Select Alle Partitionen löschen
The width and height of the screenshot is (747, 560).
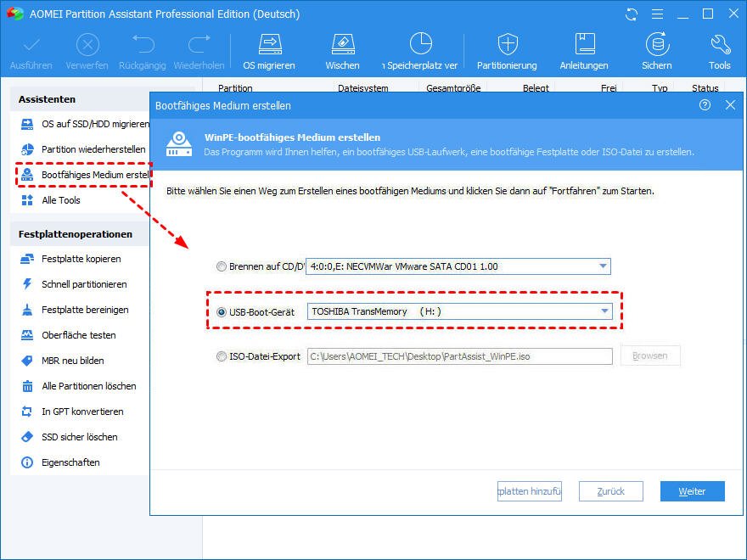pyautogui.click(x=79, y=386)
